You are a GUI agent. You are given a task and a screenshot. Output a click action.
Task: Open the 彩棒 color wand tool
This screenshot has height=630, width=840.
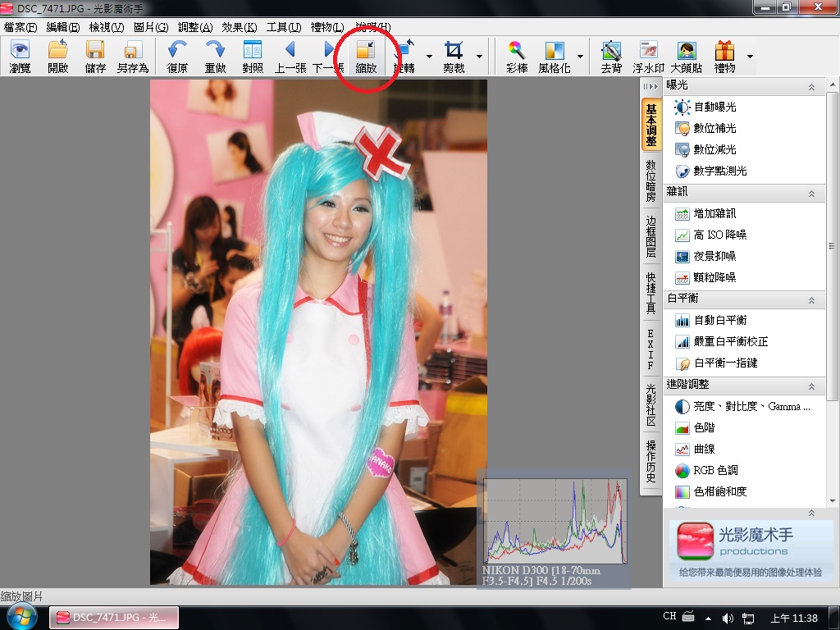[x=517, y=57]
